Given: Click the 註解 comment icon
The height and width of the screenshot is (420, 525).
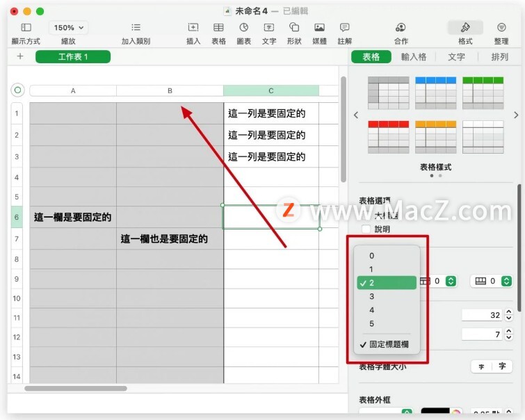Looking at the screenshot, I should click(x=344, y=27).
